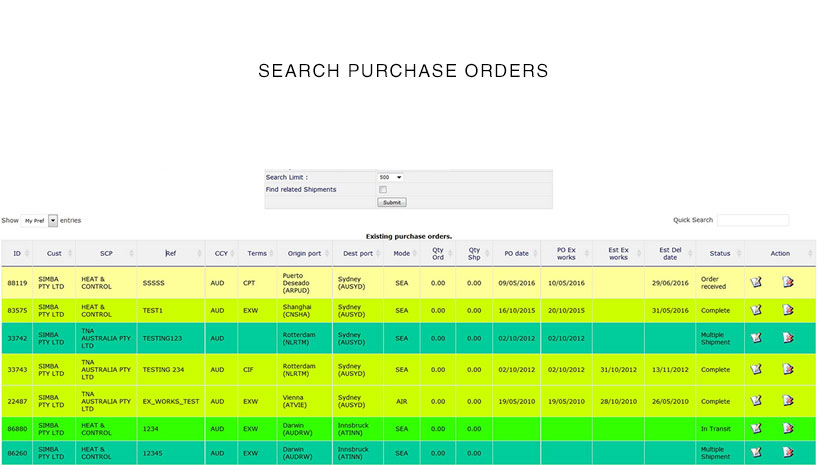Select the Est Del date 29/06/2016

[x=670, y=283]
